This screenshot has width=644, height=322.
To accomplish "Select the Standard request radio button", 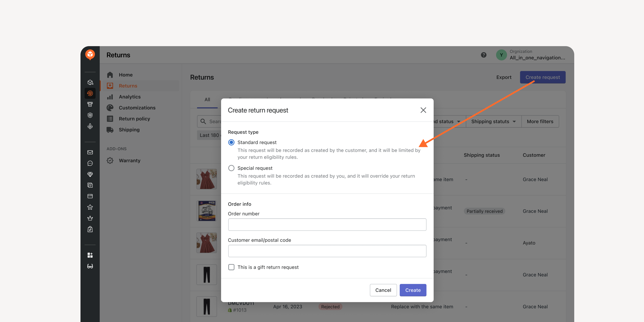I will click(x=231, y=142).
